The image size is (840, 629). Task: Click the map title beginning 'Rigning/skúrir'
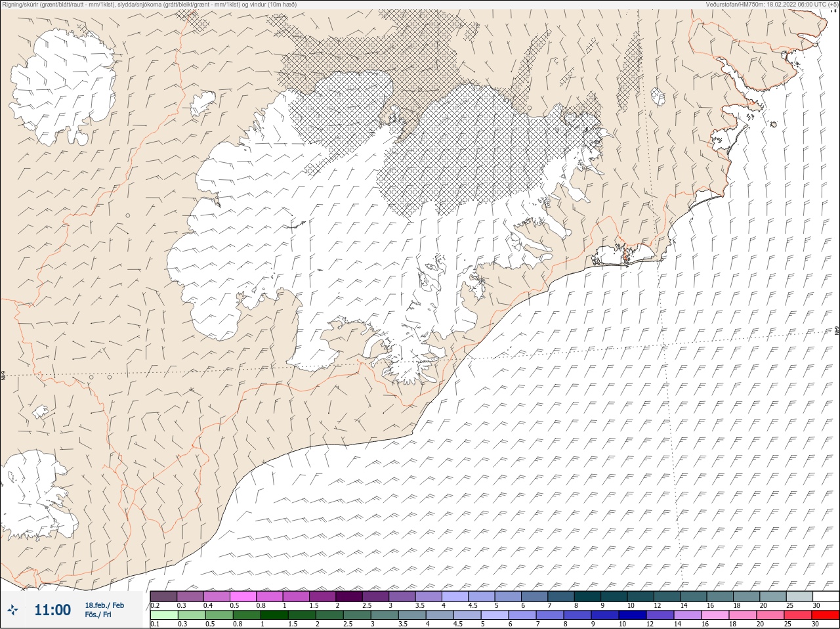(x=149, y=4)
